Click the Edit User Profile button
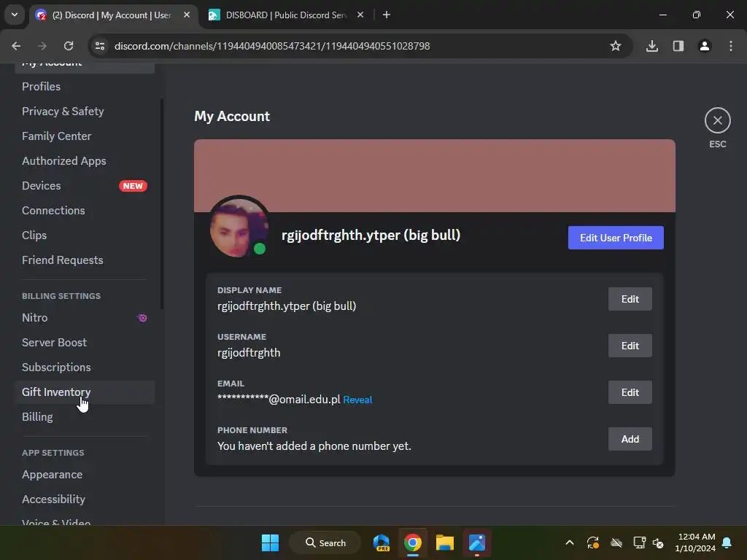This screenshot has height=560, width=747. click(x=616, y=238)
